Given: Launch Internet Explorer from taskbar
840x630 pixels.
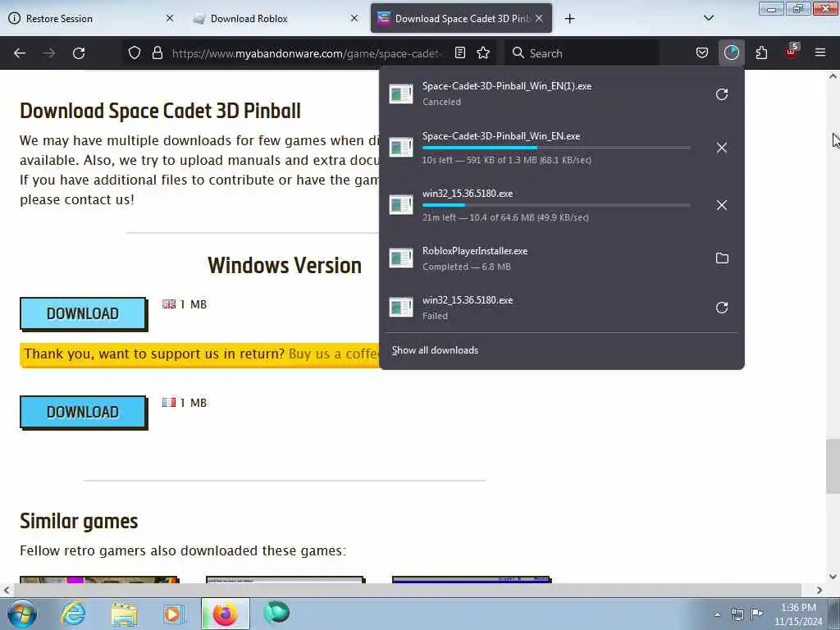Looking at the screenshot, I should (x=73, y=614).
